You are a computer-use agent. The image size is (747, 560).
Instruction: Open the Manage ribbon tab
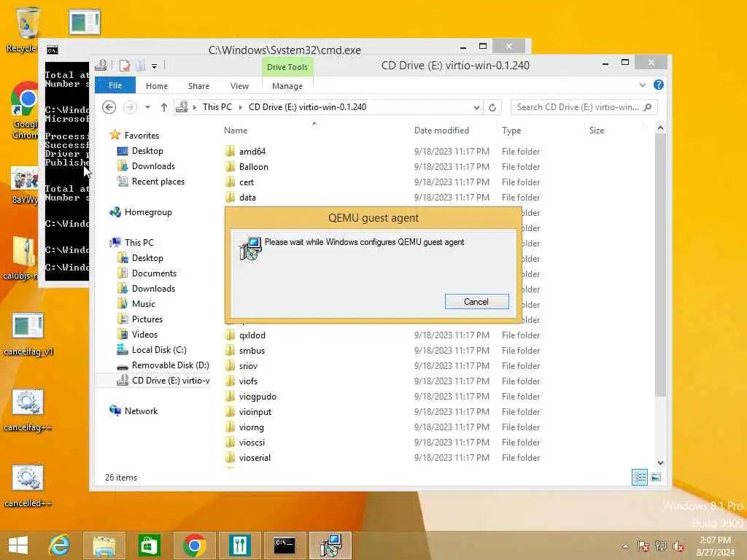[287, 86]
